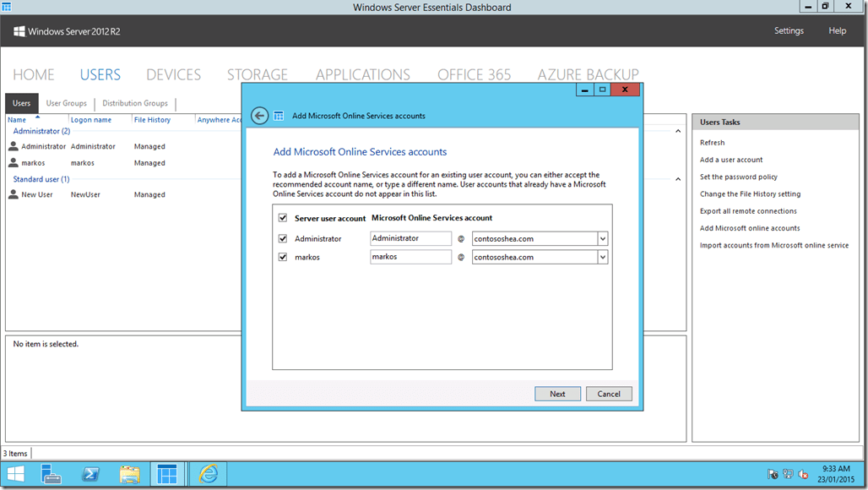Screen dimensions: 868x490
Task: Uncheck the markos server user account
Action: pyautogui.click(x=284, y=257)
